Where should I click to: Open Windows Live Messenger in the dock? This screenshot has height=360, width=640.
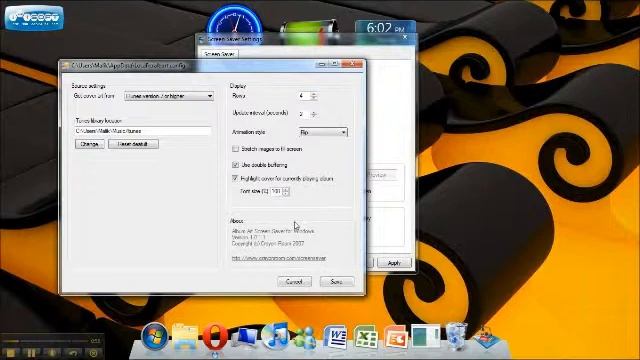(305, 338)
